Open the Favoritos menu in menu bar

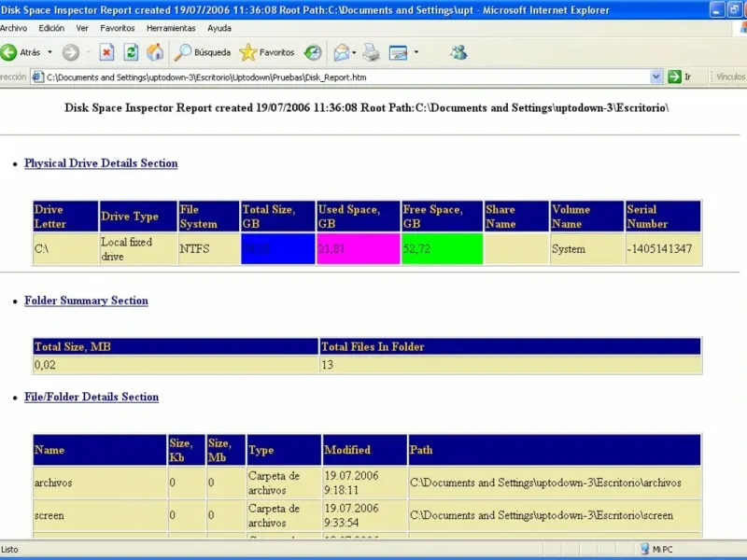[x=117, y=28]
